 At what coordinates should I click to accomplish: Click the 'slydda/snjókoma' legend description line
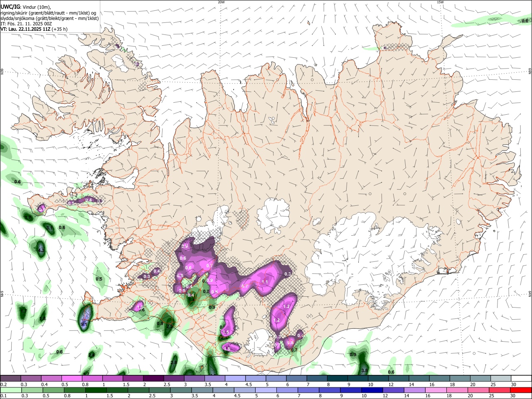coord(49,18)
